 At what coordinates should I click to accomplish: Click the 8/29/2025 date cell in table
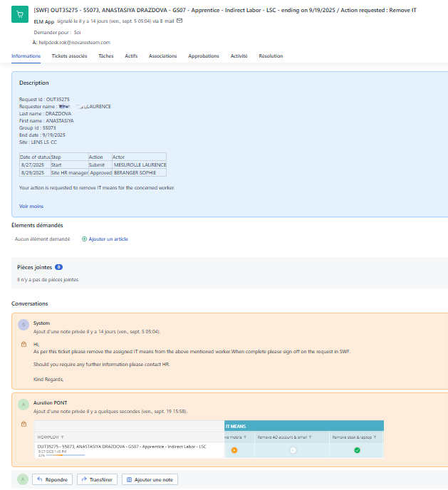point(35,173)
